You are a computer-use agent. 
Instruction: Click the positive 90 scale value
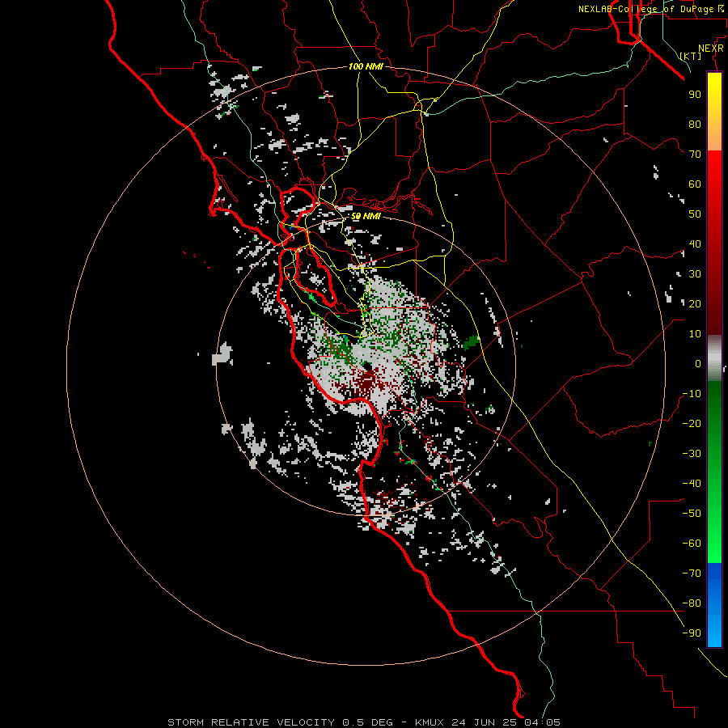coord(695,95)
